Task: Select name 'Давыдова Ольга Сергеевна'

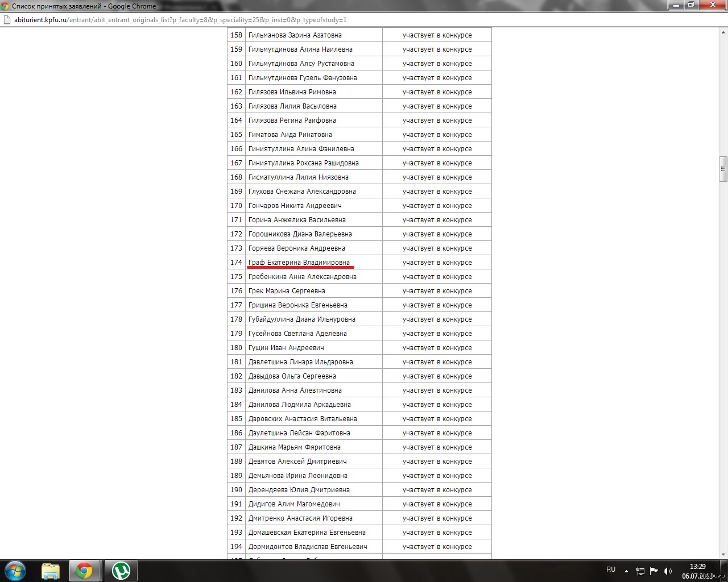Action: tap(292, 376)
